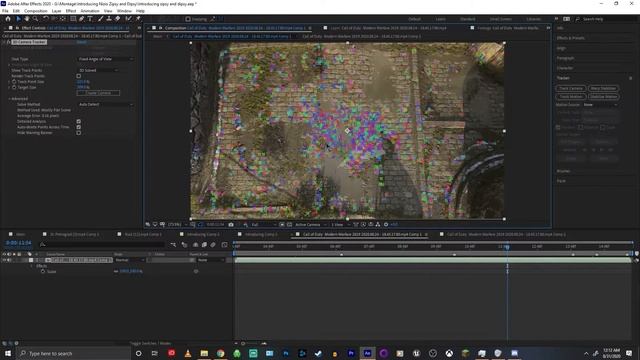Open the Solve Method dropdown
Image resolution: width=640 pixels, height=360 pixels.
pos(105,104)
